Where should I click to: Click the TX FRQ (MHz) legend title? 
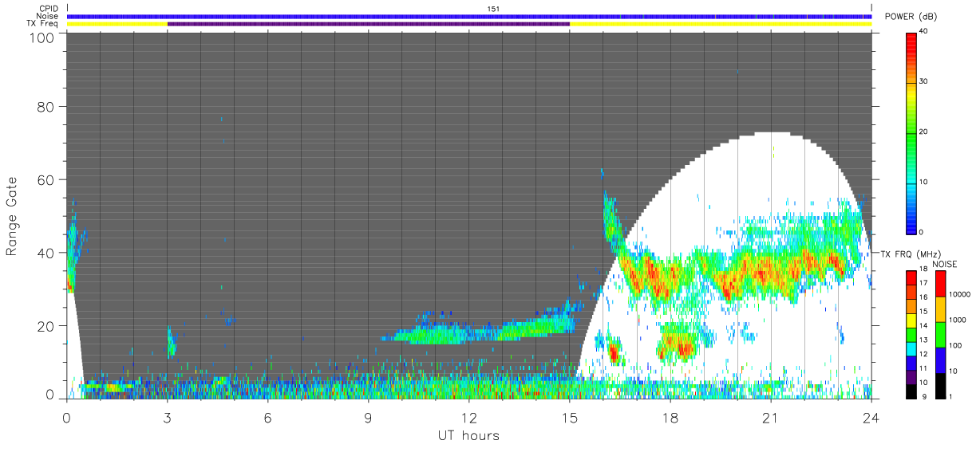pos(909,254)
